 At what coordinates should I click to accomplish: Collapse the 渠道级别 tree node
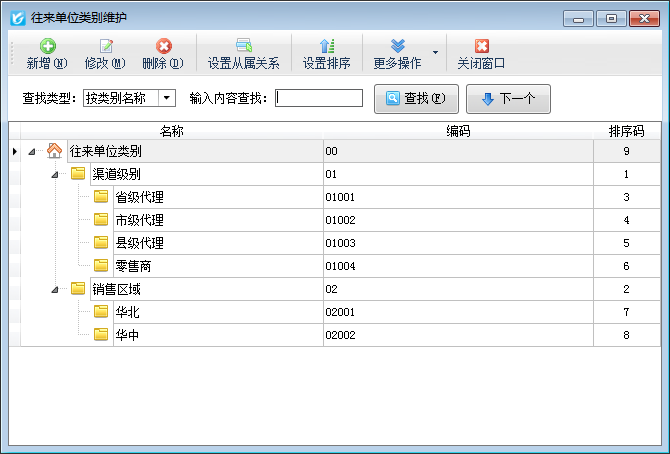[x=55, y=175]
